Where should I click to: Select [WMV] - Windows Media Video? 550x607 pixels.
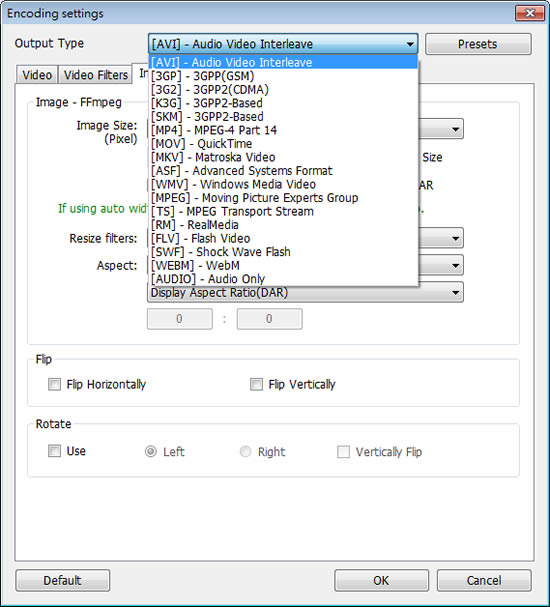[x=283, y=184]
